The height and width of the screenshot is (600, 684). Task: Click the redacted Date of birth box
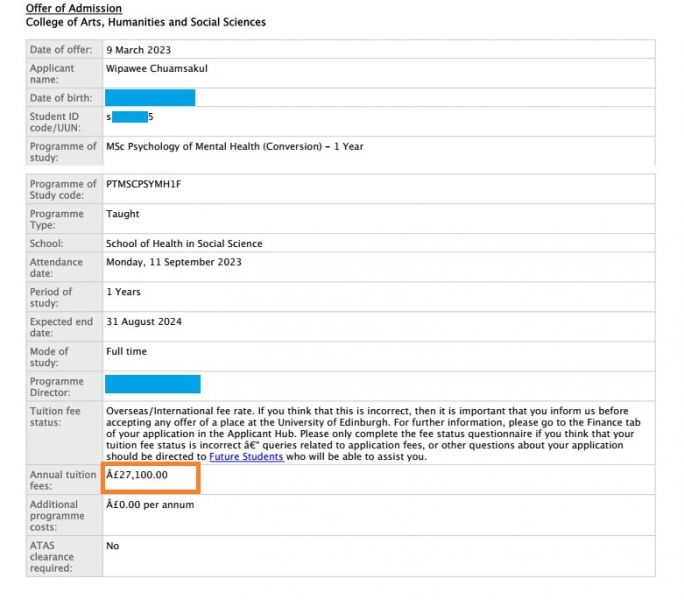(x=150, y=98)
